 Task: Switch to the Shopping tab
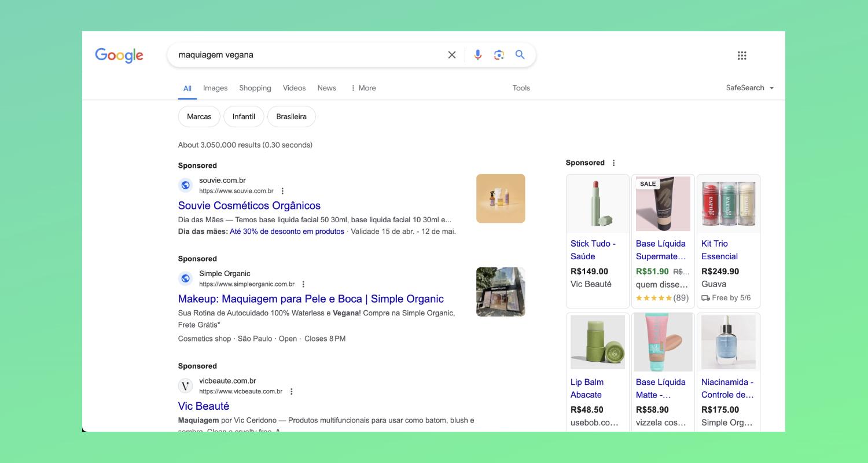tap(255, 88)
